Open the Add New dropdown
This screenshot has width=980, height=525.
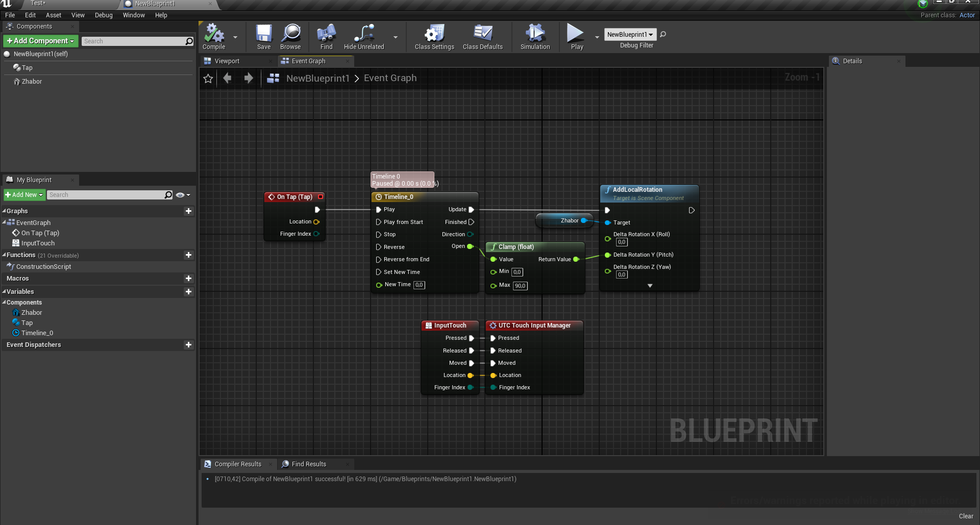[24, 195]
